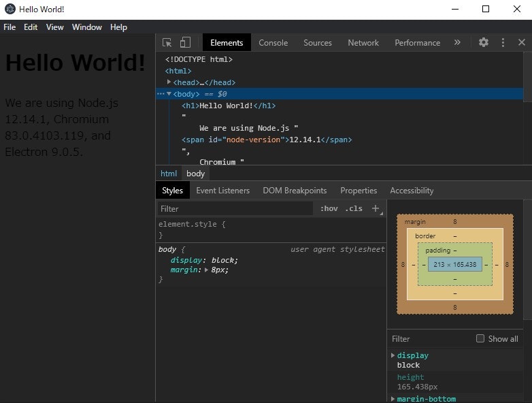
Task: Switch to the Sources tab
Action: pyautogui.click(x=318, y=42)
